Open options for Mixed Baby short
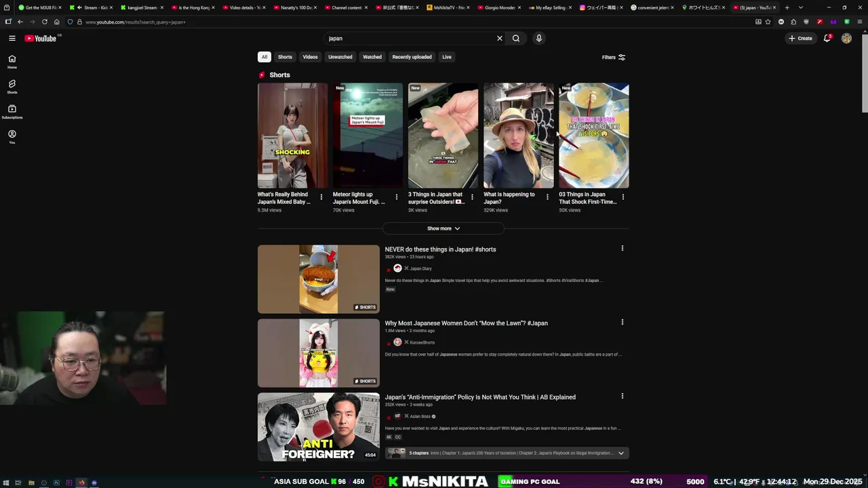 (x=321, y=197)
